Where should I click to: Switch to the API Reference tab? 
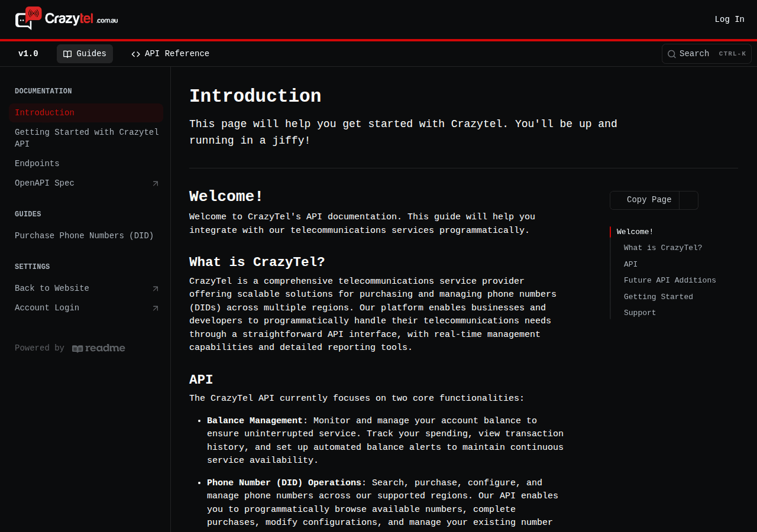[170, 54]
